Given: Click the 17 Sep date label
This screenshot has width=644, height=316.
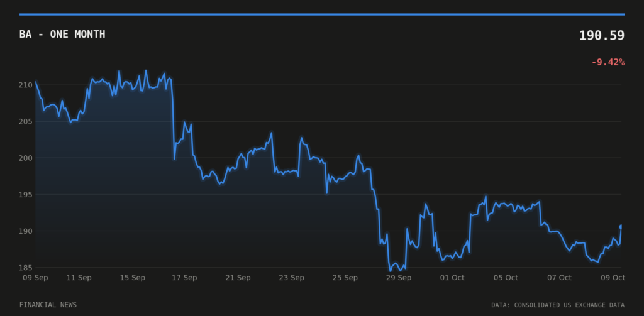Looking at the screenshot, I should pos(184,278).
